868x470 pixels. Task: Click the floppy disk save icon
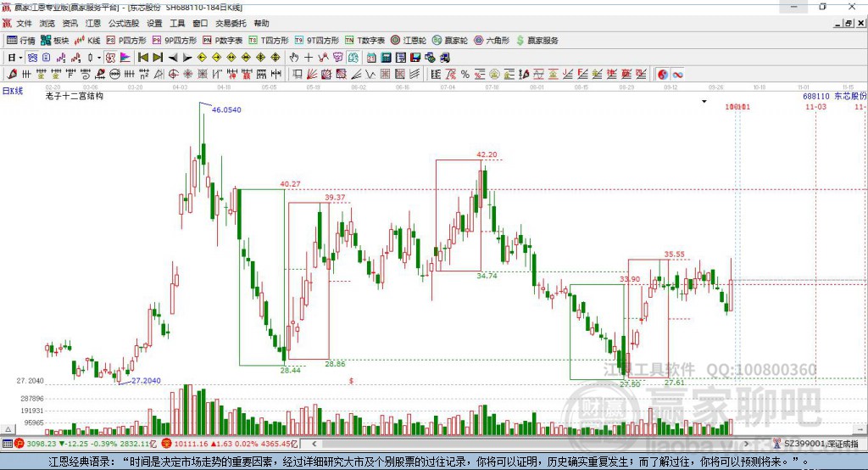tap(415, 58)
